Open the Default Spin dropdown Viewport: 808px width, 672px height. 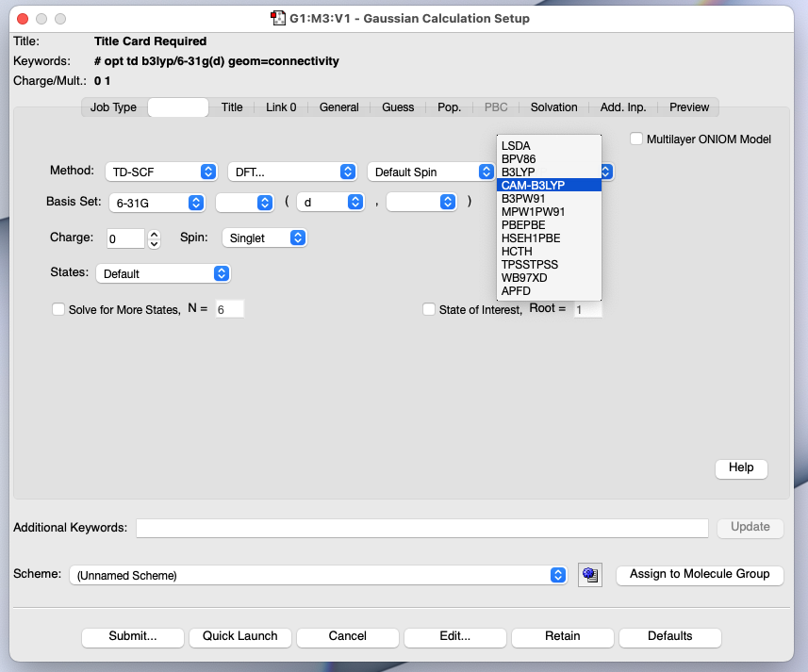[431, 172]
